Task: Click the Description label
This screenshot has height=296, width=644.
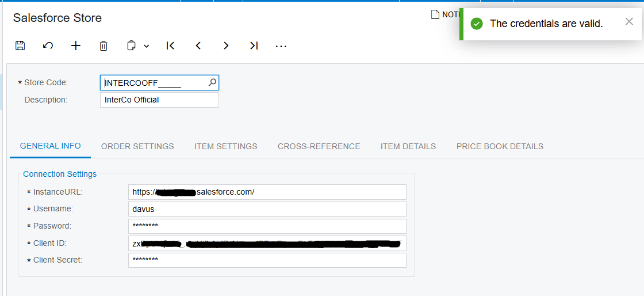Action: click(45, 100)
